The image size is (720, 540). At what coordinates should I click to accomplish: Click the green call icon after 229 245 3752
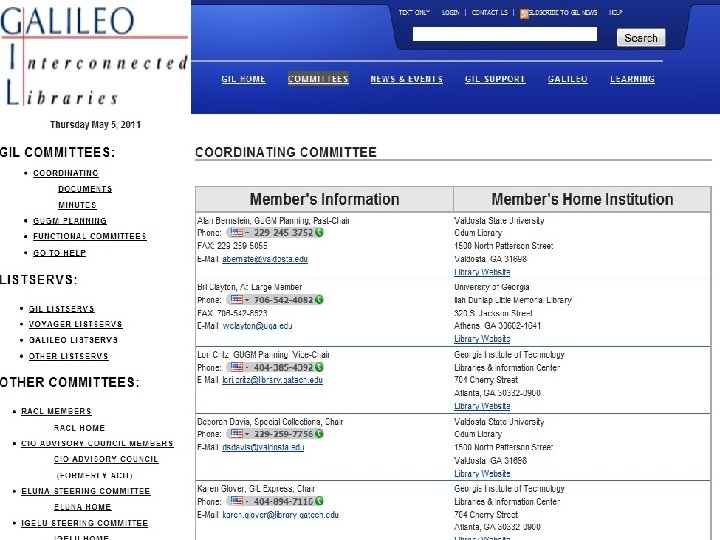[x=319, y=232]
